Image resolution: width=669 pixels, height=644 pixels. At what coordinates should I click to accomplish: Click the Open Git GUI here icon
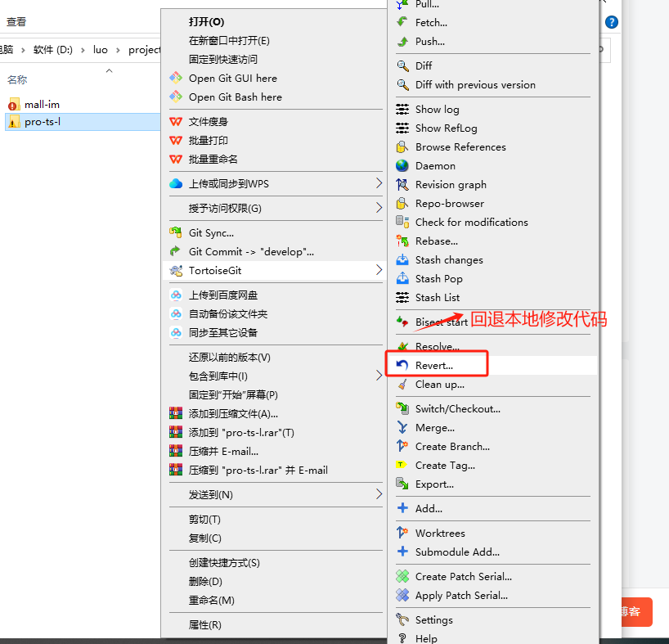tap(175, 78)
